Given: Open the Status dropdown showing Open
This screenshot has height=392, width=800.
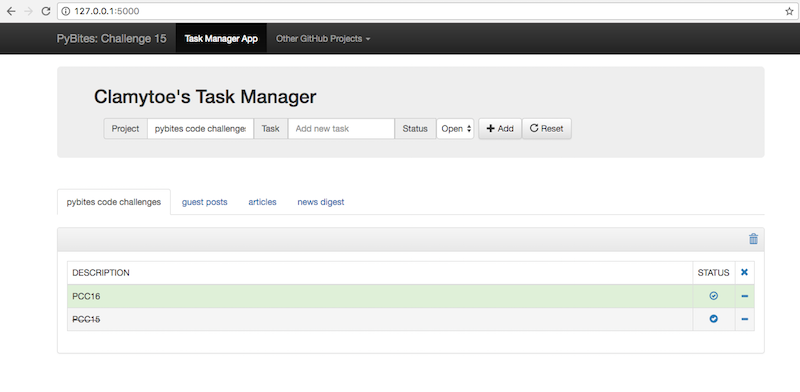Looking at the screenshot, I should coord(455,129).
